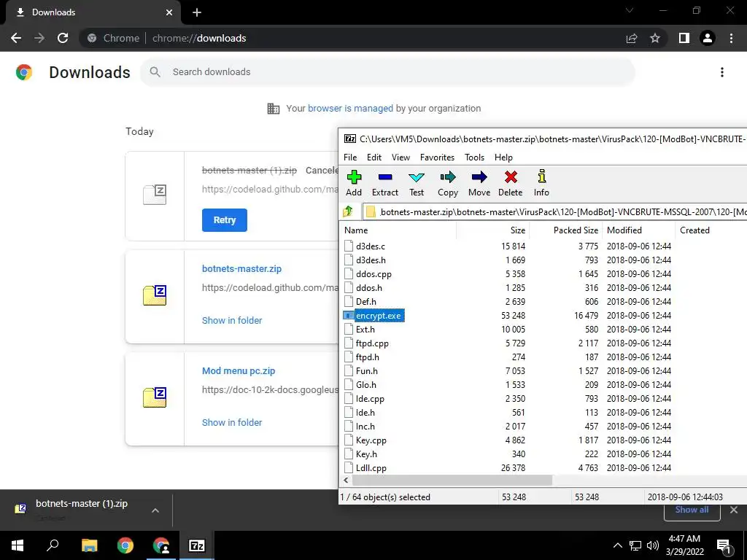Screen dimensions: 747x560
Task: Select the ddos.cpp file
Action: [x=373, y=274]
